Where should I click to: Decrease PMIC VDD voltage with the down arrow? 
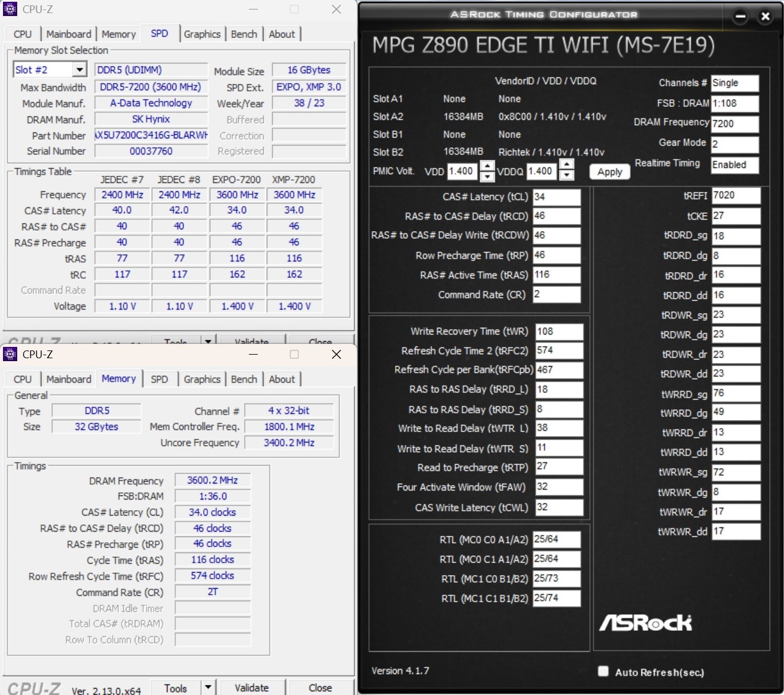click(x=487, y=176)
